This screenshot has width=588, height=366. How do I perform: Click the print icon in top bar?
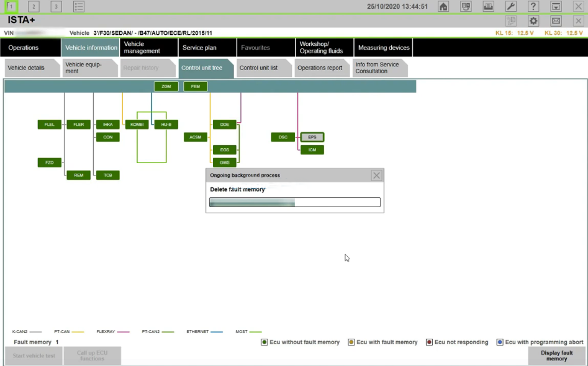click(488, 6)
